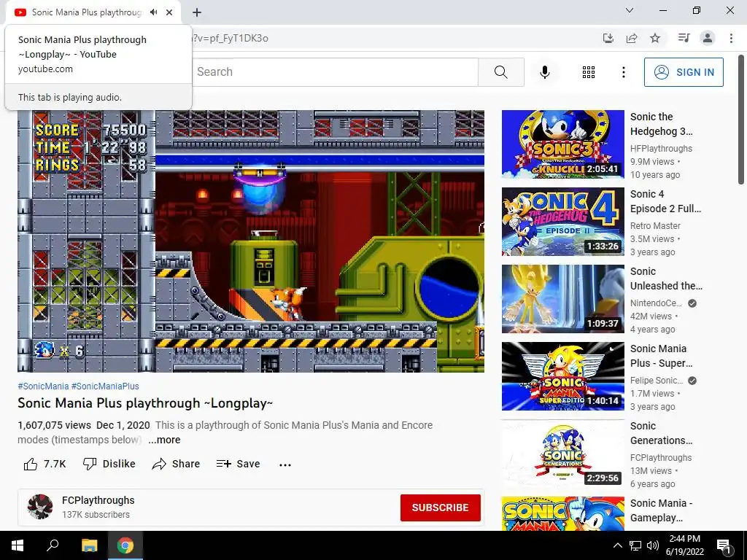This screenshot has width=747, height=560.
Task: Open the FCPlaythroughs channel name link
Action: (98, 500)
